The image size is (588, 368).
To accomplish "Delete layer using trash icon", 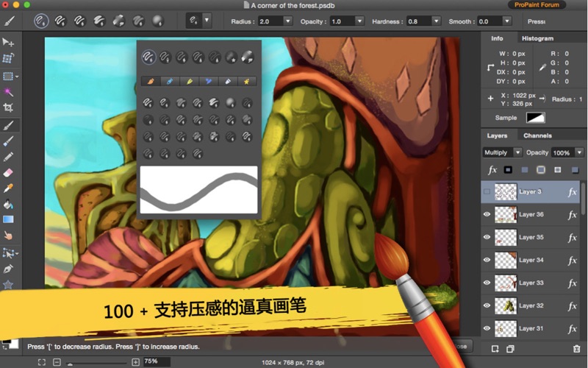I will [576, 348].
